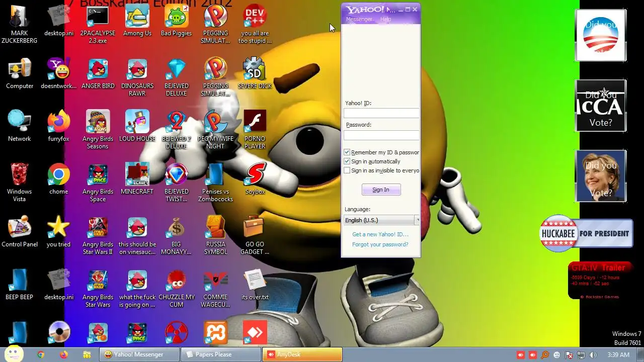Viewport: 644px width, 362px height.
Task: Switch to Papers Please taskbar button
Action: point(221,354)
